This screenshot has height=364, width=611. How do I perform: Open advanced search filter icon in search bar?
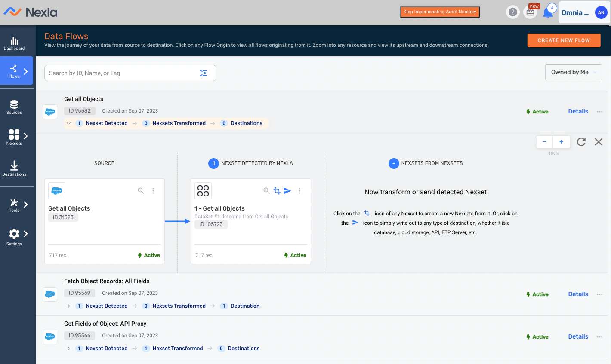pos(204,73)
